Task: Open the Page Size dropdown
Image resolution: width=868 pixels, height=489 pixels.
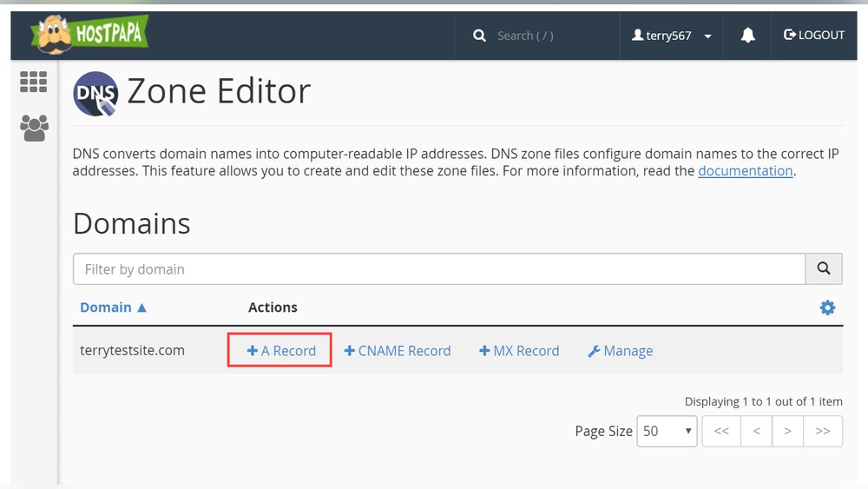Action: (x=667, y=431)
